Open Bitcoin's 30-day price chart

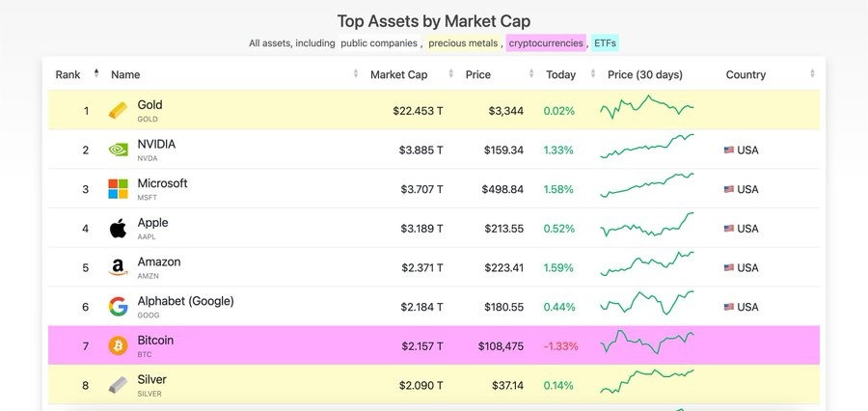646,343
